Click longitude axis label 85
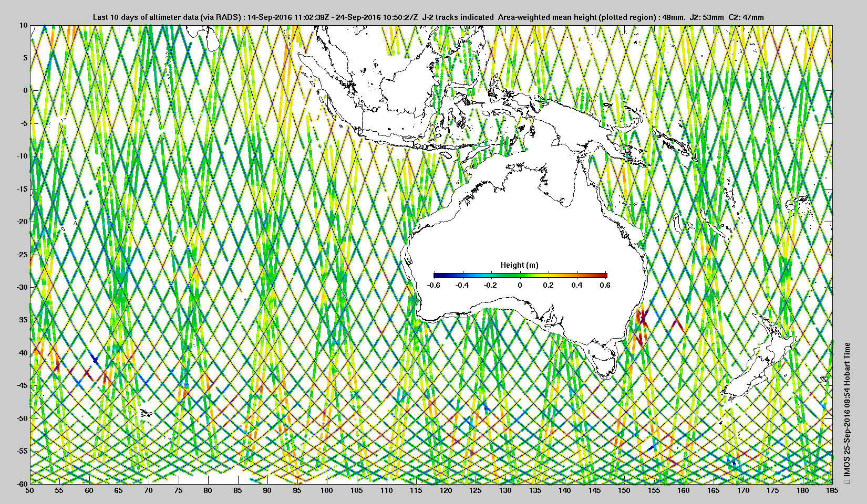 (238, 491)
